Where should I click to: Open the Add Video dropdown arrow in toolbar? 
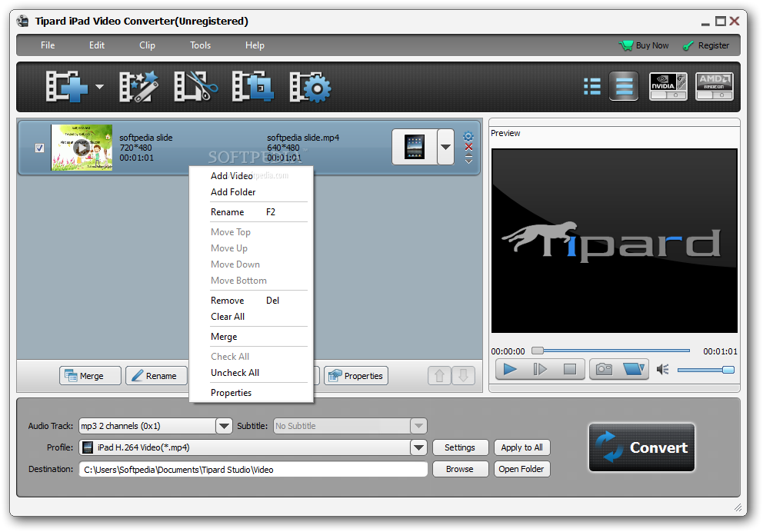tap(100, 87)
